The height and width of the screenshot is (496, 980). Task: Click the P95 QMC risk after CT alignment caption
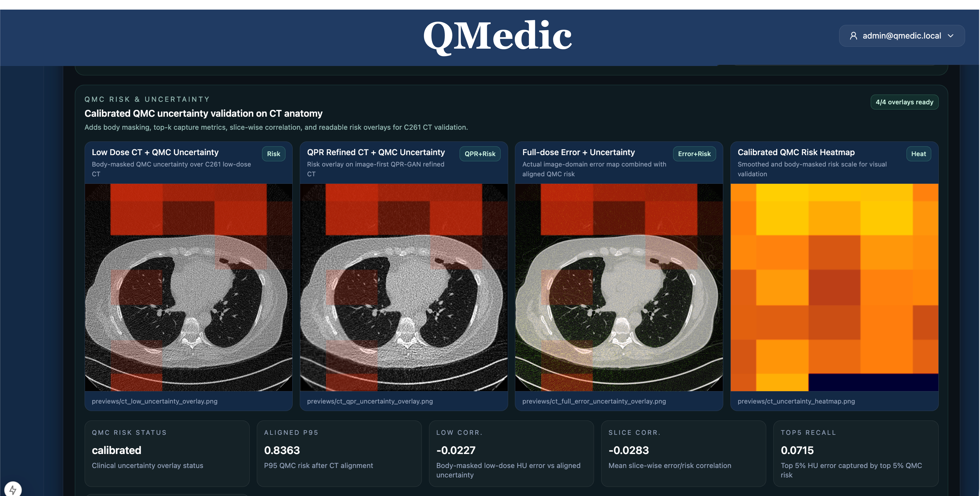point(318,466)
